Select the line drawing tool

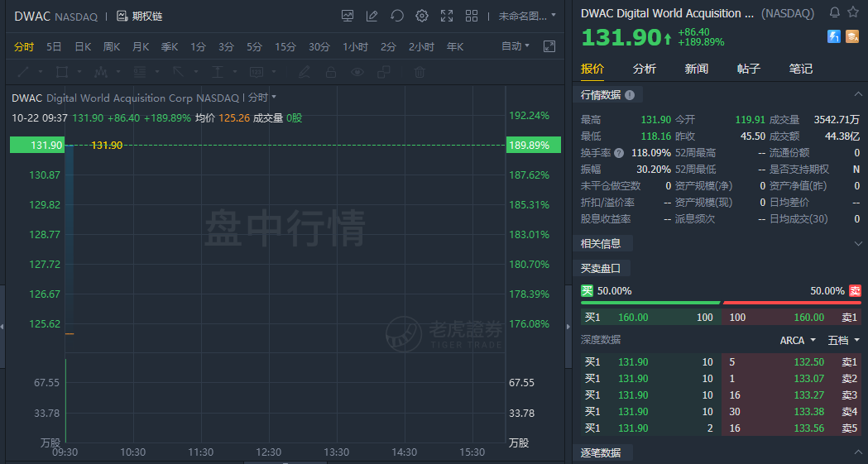24,72
